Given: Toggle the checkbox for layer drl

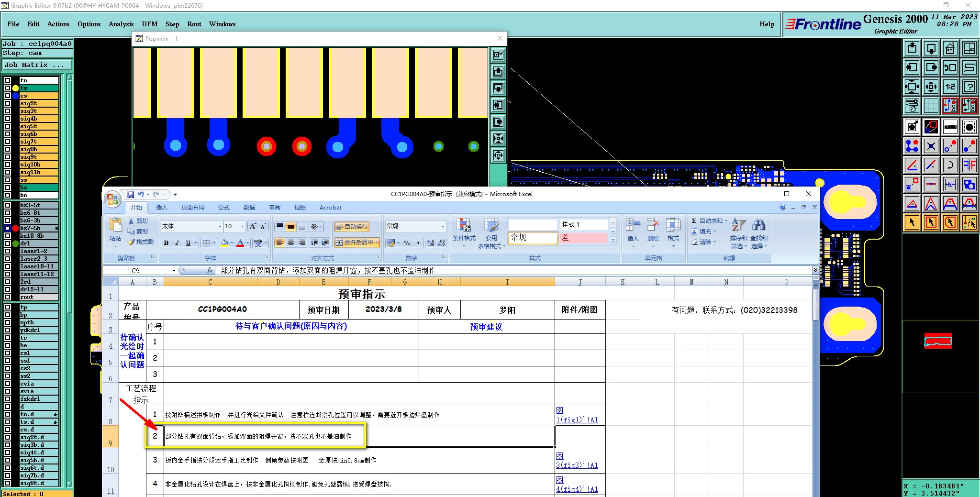Looking at the screenshot, I should (x=8, y=243).
